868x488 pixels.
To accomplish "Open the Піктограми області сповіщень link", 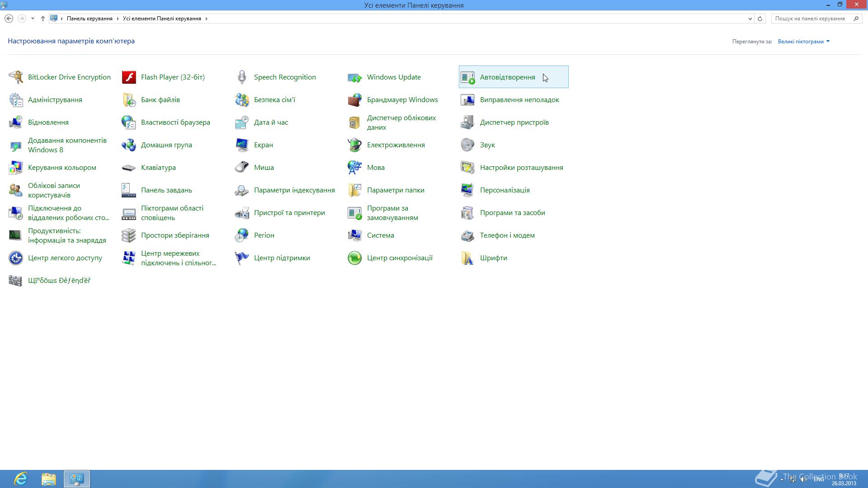I will click(172, 213).
